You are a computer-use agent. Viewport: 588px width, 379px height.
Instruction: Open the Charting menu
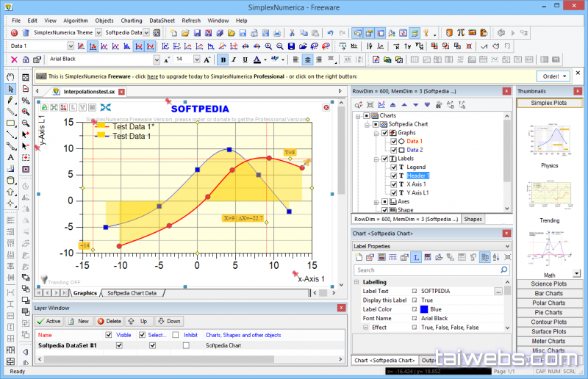(132, 21)
